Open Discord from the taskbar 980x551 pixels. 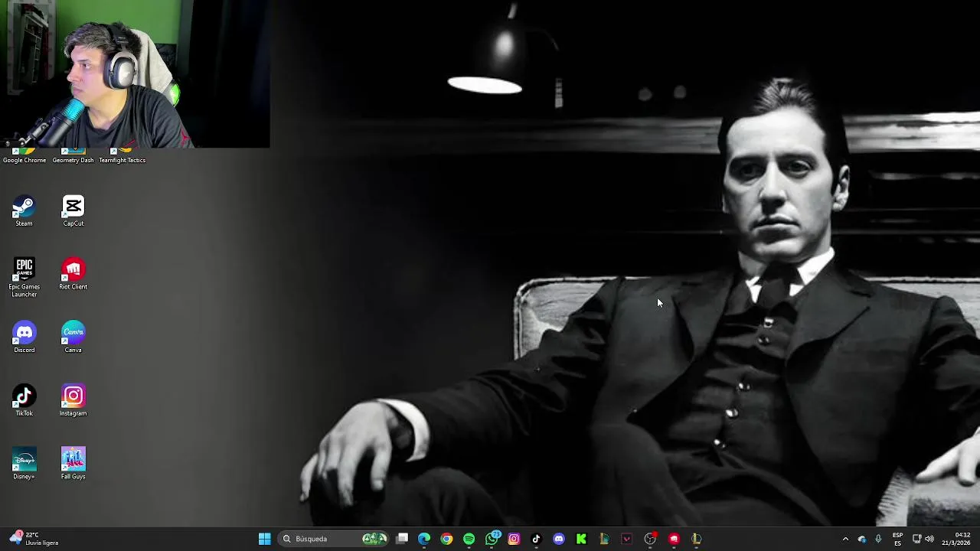(x=559, y=539)
